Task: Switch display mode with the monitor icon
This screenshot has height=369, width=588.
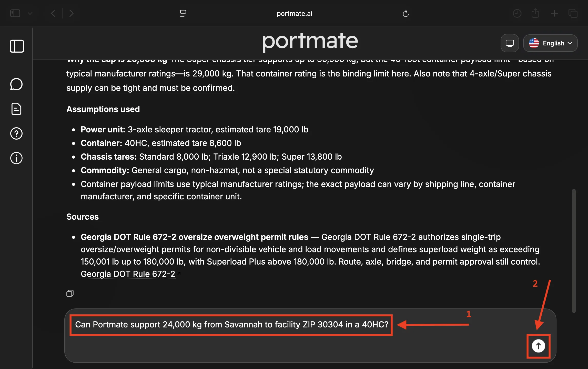Action: 510,43
